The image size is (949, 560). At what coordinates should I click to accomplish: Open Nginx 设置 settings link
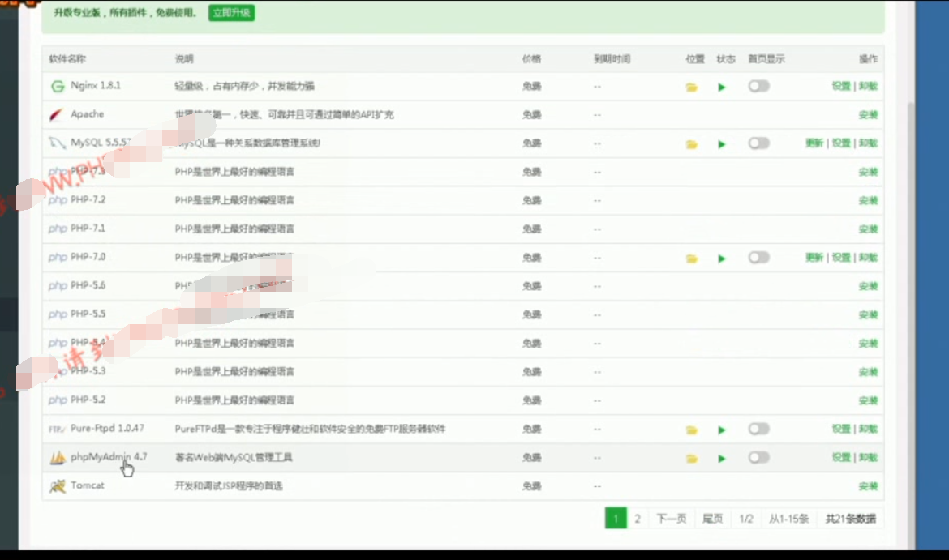[x=841, y=86]
